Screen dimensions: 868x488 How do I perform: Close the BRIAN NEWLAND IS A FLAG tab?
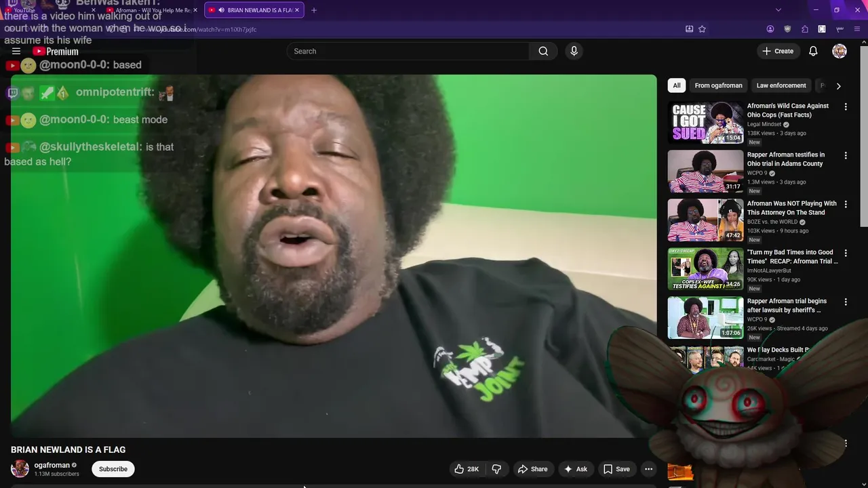pyautogui.click(x=296, y=10)
